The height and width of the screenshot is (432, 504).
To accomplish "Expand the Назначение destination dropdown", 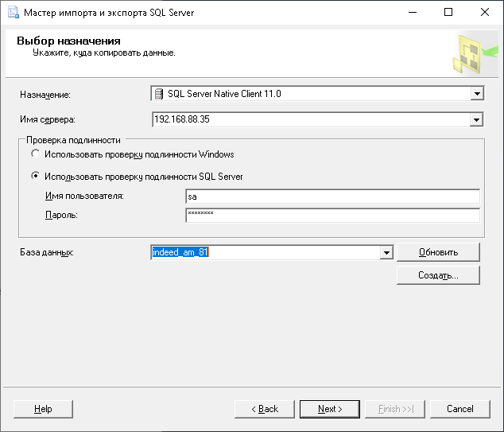I will pyautogui.click(x=477, y=94).
